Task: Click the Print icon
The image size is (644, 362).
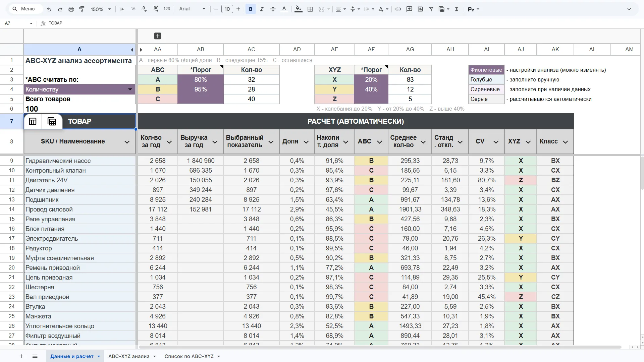Action: coord(71,9)
